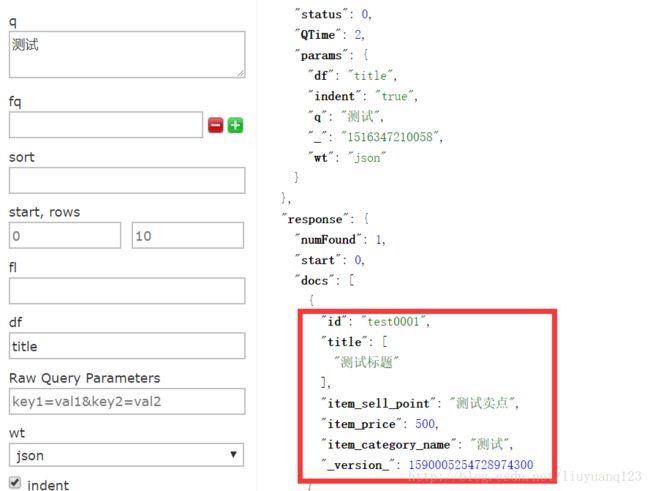This screenshot has width=650, height=491.
Task: Click the q query textarea containing 测试
Action: 127,54
